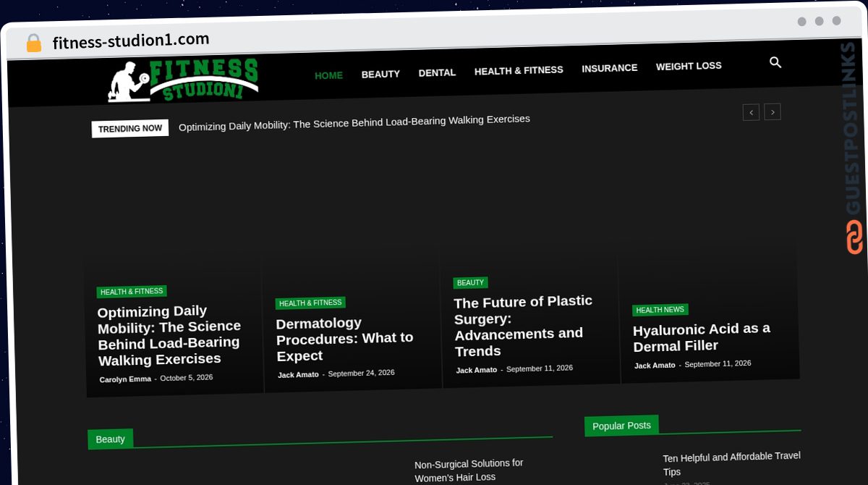Screen dimensions: 868x485
Task: Open Hyaluronic Acid as a Dermal Filler
Action: [x=702, y=337]
